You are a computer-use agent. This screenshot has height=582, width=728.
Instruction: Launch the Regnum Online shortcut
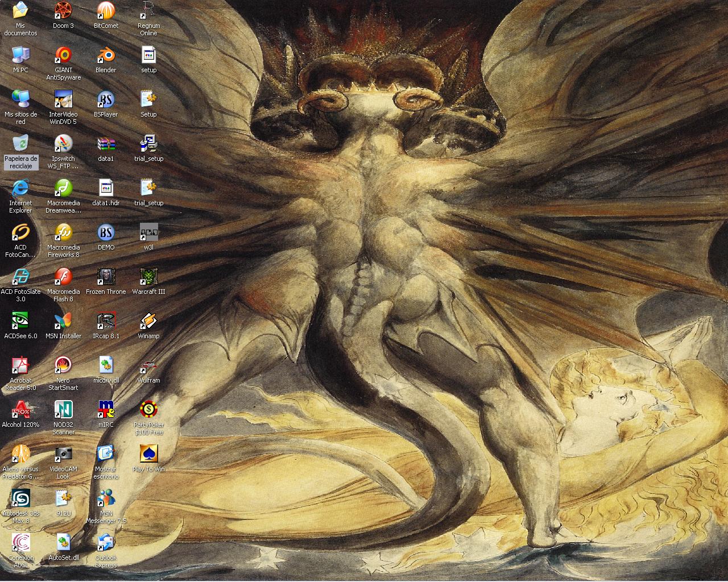click(148, 10)
